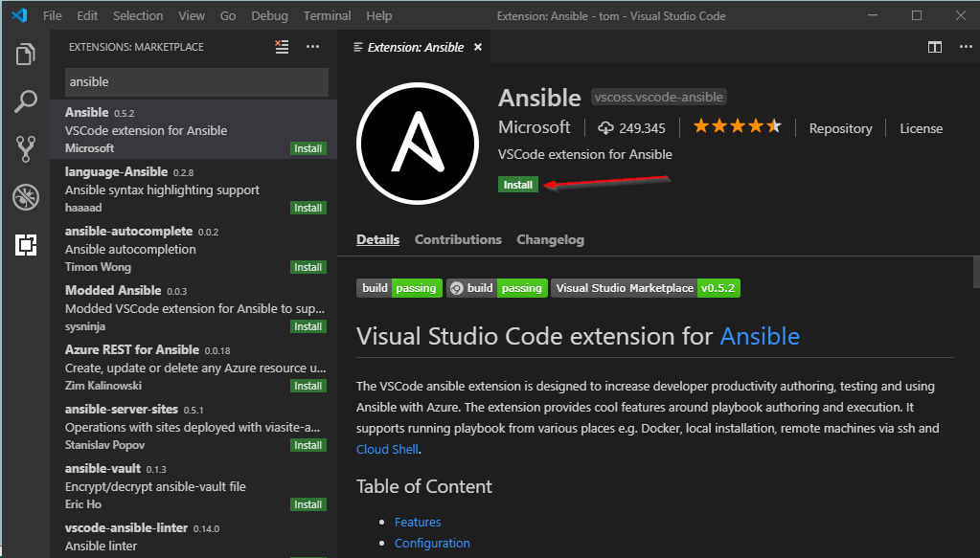Switch to the Contributions tab
Screen dimensions: 980x558
tap(458, 239)
